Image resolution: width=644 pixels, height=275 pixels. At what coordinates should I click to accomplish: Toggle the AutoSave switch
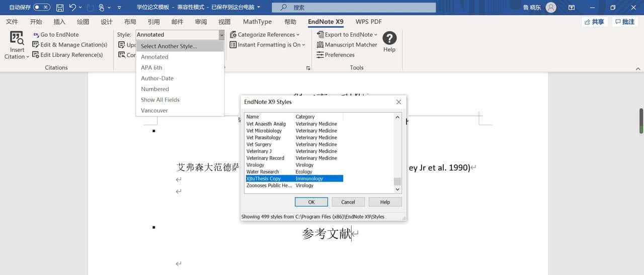click(x=42, y=8)
